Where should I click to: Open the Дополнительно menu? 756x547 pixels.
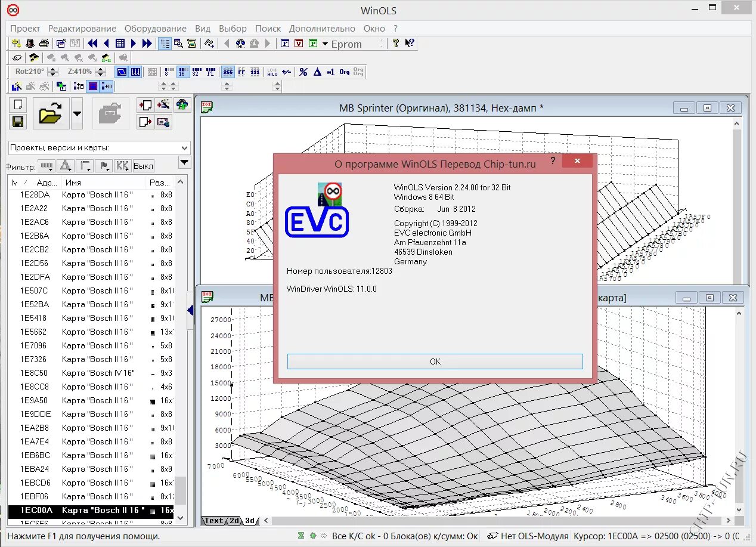click(322, 28)
